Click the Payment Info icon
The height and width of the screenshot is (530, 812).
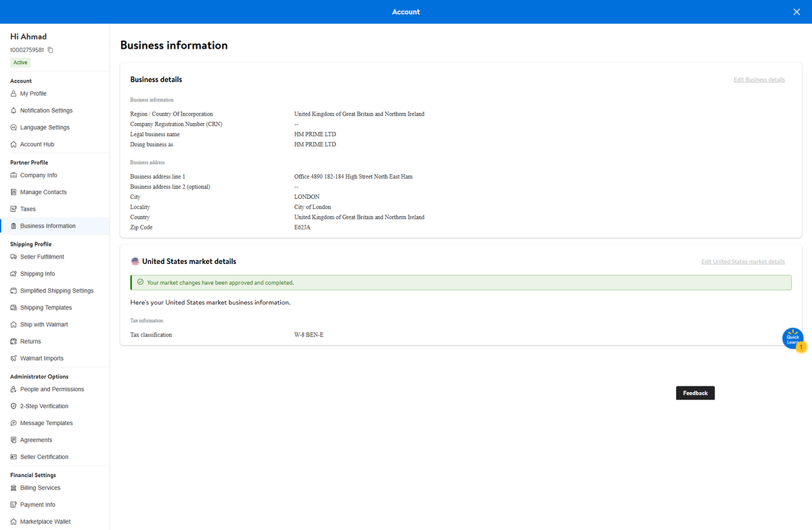(x=14, y=505)
